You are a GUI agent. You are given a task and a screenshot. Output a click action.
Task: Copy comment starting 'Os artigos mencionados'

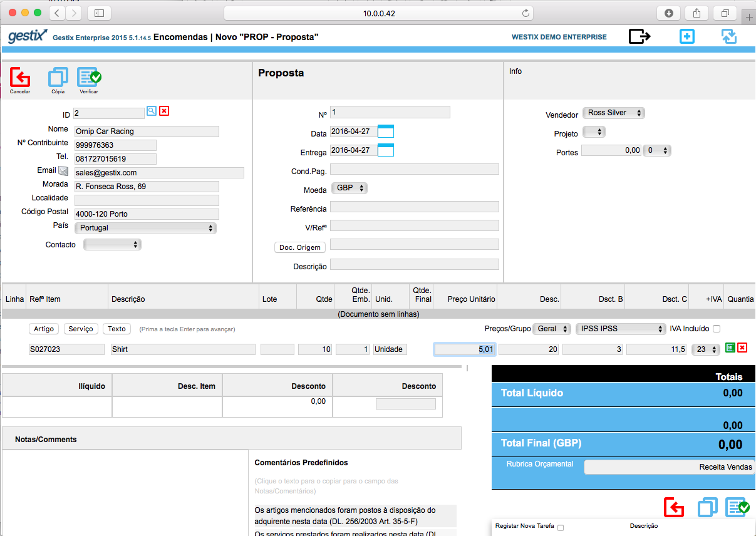pyautogui.click(x=355, y=515)
